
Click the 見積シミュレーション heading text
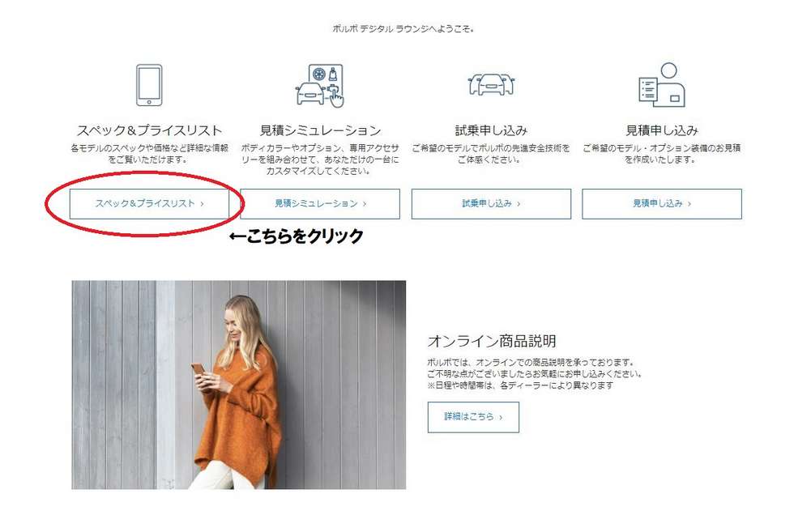[x=320, y=130]
